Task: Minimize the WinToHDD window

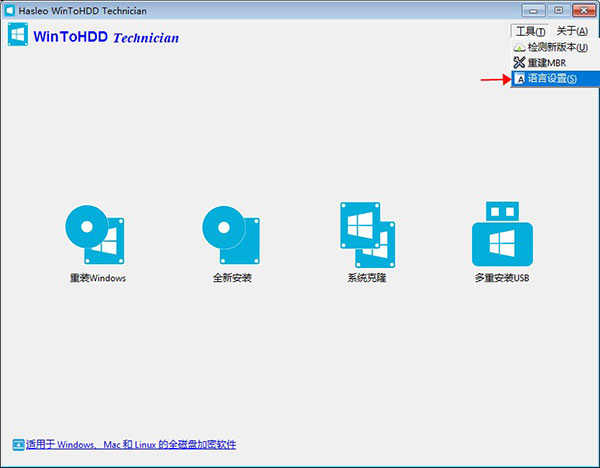Action: click(x=533, y=10)
